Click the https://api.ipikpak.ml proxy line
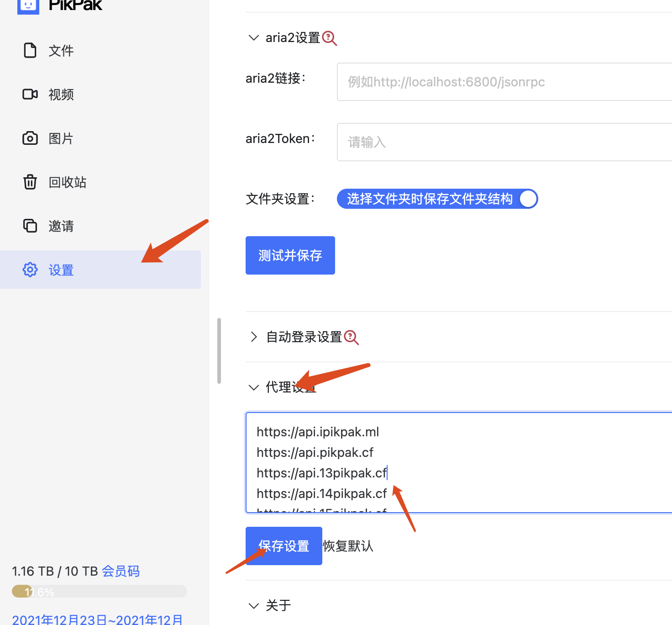Screen dimensions: 672x625 [318, 432]
